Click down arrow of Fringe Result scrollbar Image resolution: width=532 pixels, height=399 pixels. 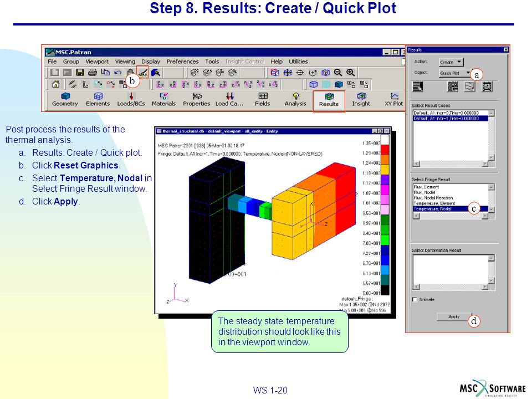(492, 210)
